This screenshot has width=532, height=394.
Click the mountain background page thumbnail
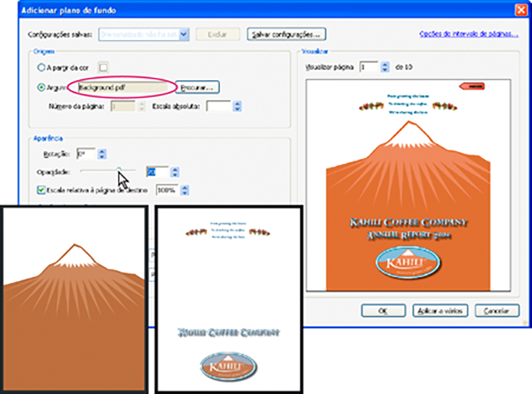coord(74,299)
